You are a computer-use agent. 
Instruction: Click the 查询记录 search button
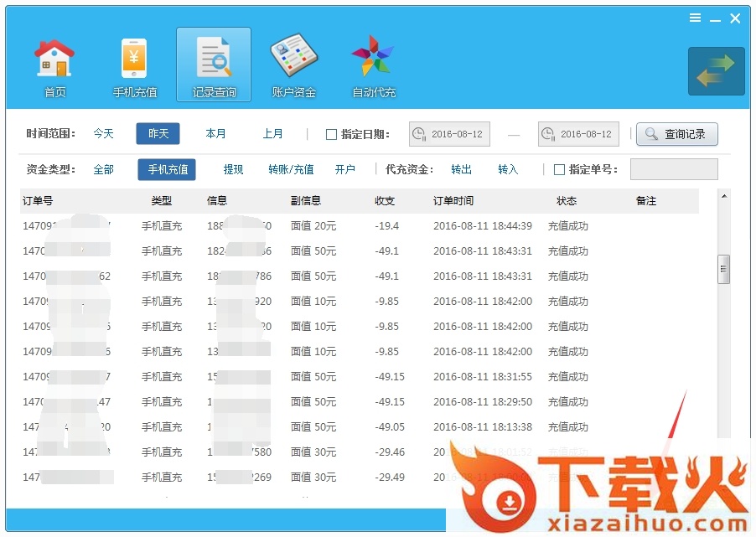point(676,134)
